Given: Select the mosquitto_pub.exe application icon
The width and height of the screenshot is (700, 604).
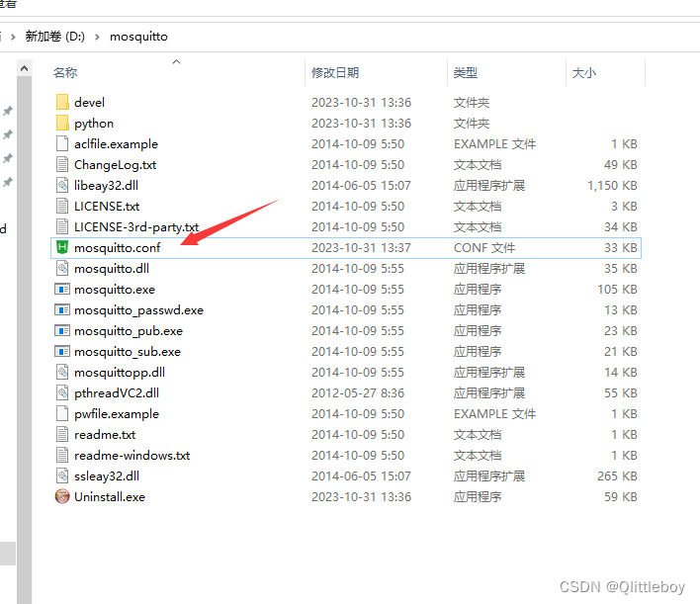Looking at the screenshot, I should tap(62, 331).
